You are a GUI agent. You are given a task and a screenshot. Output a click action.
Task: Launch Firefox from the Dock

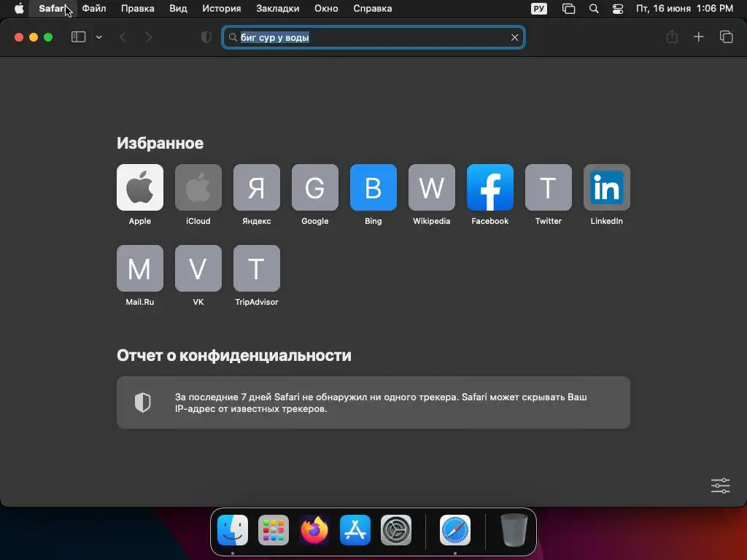[314, 530]
